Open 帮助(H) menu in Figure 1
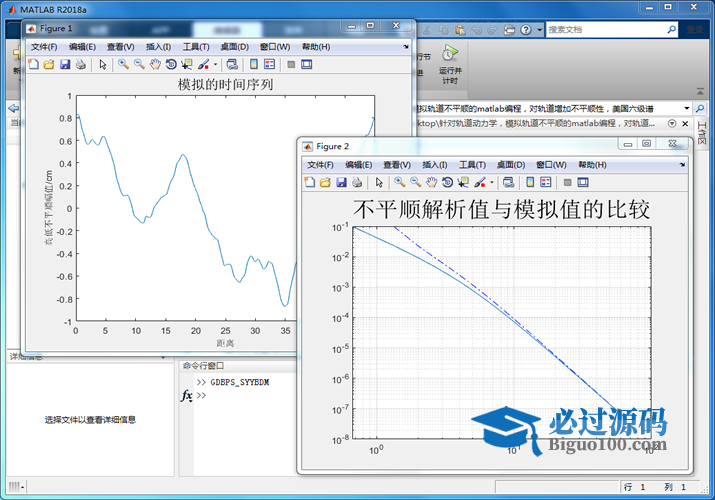 pos(316,47)
